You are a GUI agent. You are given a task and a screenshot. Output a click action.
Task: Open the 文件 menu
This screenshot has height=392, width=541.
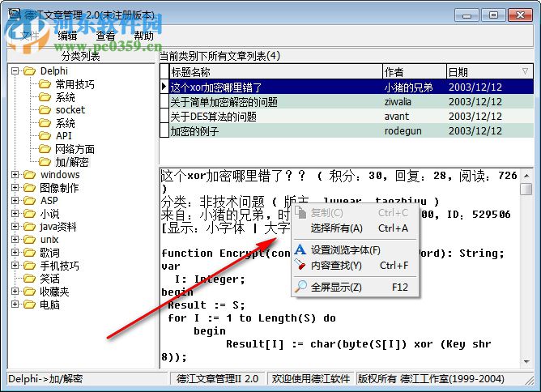(x=30, y=36)
